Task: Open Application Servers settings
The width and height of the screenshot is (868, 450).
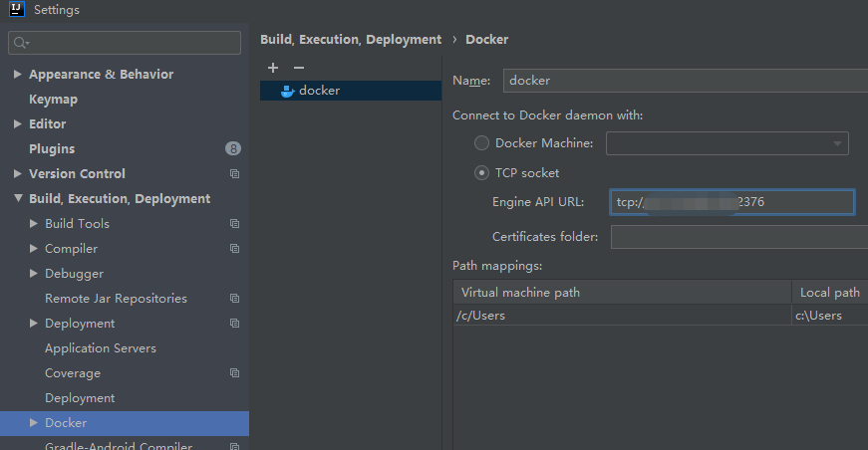Action: click(x=101, y=347)
